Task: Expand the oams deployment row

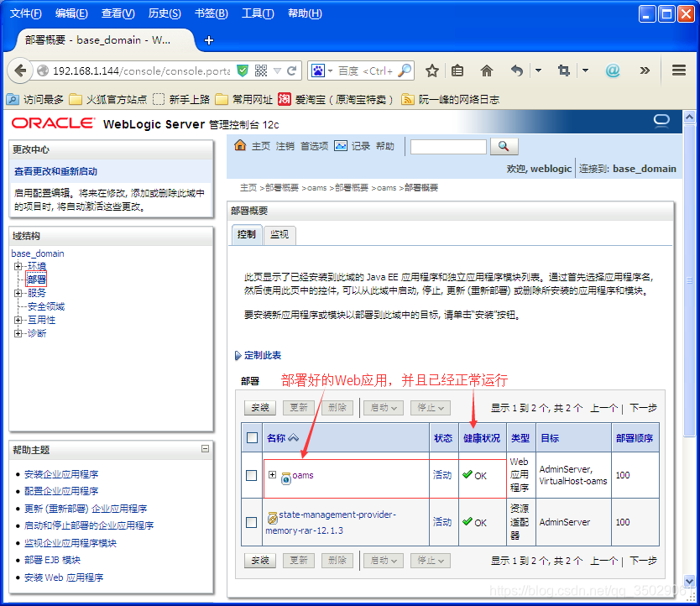Action: pos(272,475)
